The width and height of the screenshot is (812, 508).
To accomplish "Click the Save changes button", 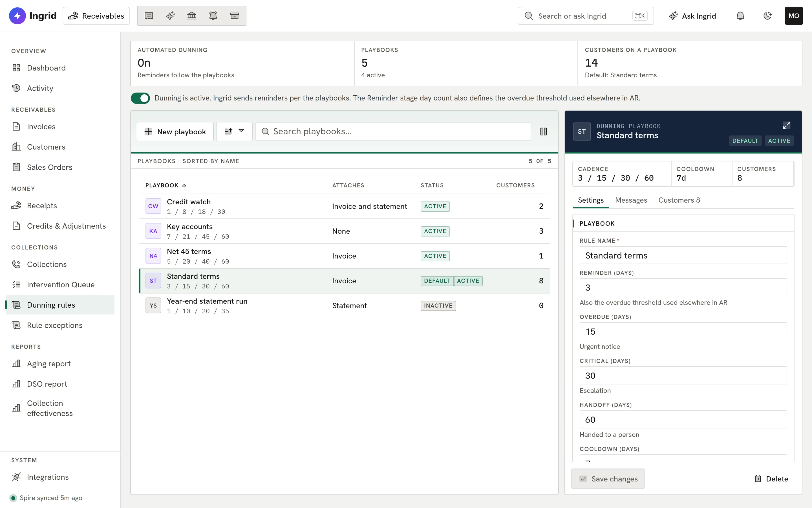I will click(x=608, y=478).
